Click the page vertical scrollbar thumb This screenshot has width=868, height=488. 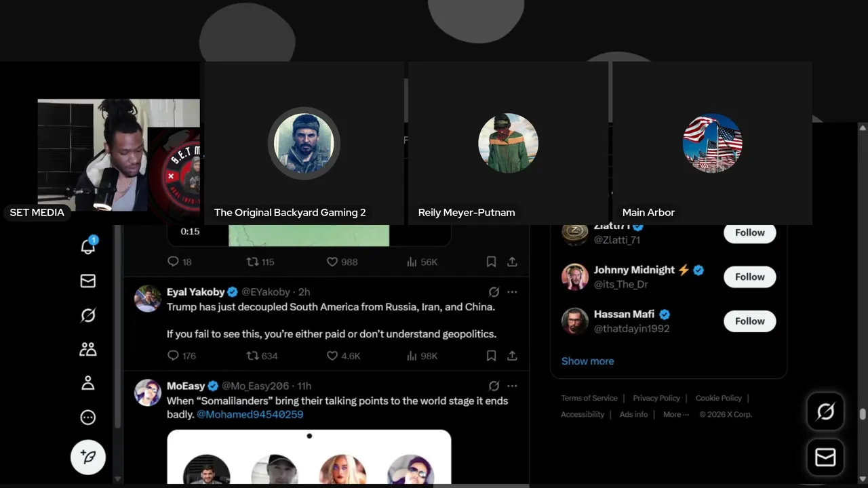click(863, 414)
